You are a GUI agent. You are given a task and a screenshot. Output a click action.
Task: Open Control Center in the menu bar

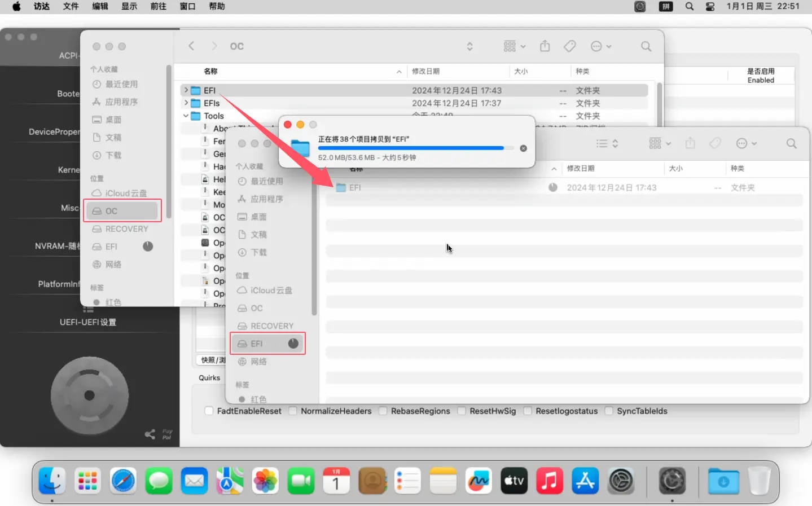(710, 6)
